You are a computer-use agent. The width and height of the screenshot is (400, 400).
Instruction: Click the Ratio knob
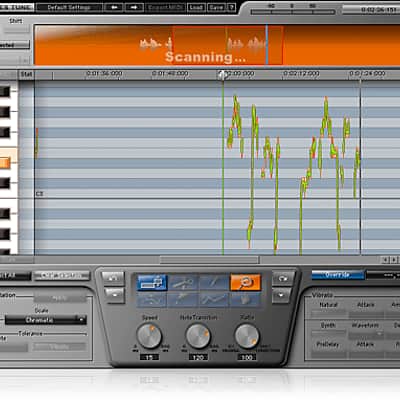click(x=247, y=336)
